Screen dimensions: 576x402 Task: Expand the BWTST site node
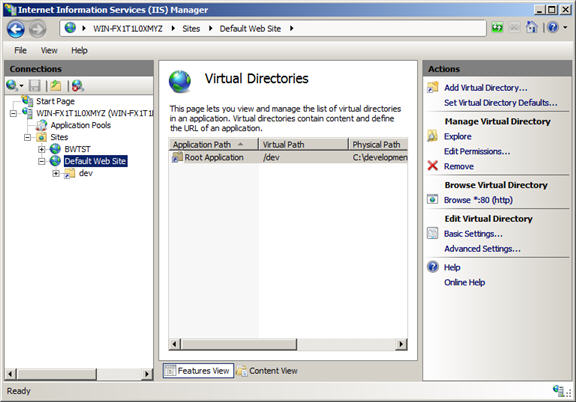click(x=42, y=149)
